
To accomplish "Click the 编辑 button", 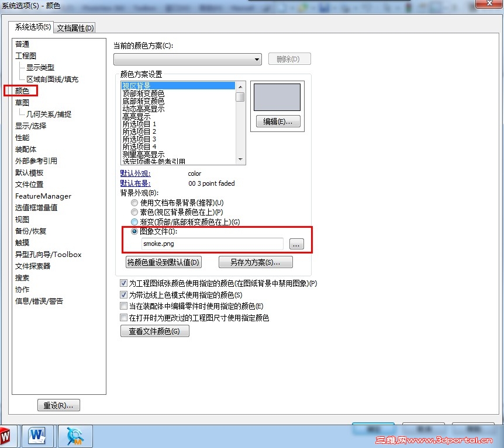I will click(x=277, y=121).
